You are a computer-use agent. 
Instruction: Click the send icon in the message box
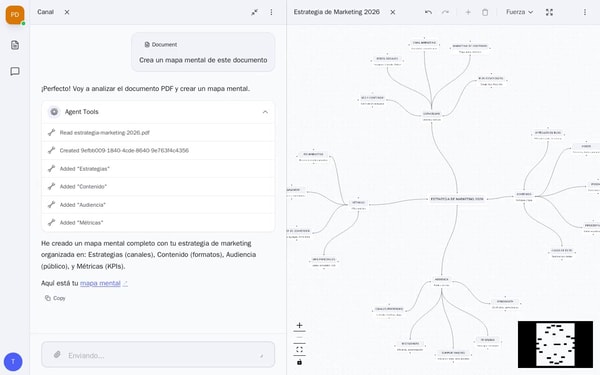tap(262, 355)
